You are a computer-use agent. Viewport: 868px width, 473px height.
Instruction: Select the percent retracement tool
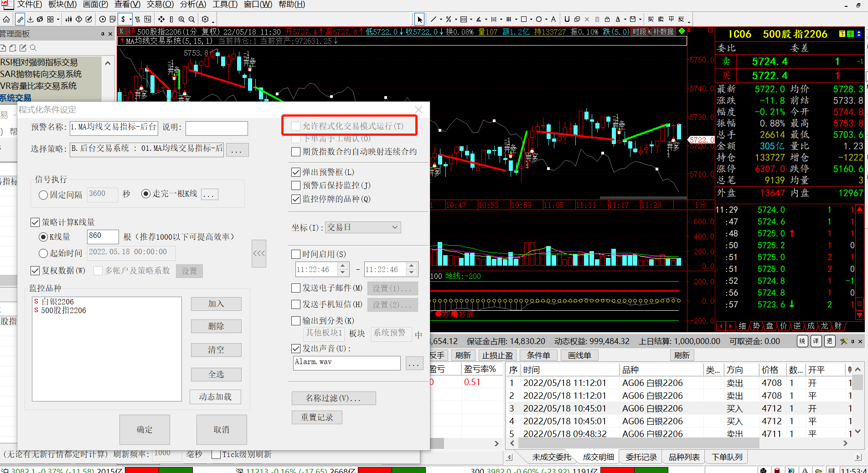tap(449, 19)
